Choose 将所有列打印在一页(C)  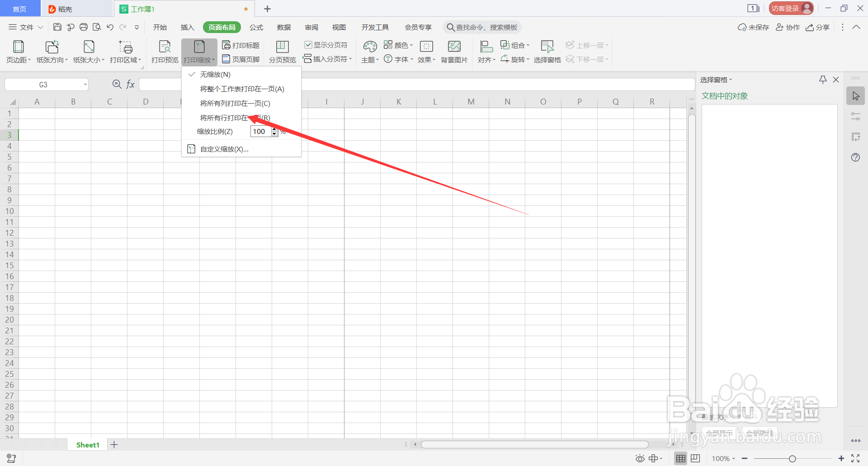[x=241, y=103]
